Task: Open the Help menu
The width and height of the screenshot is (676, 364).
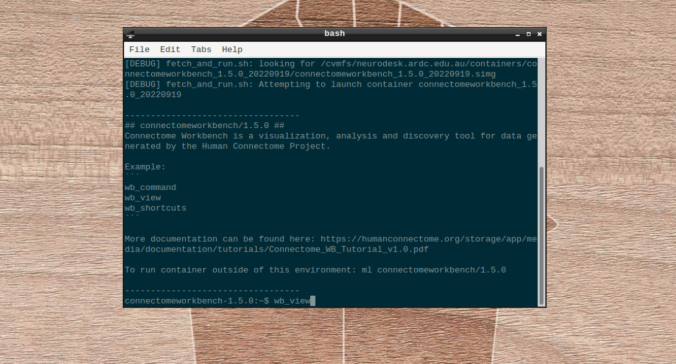Action: point(232,50)
